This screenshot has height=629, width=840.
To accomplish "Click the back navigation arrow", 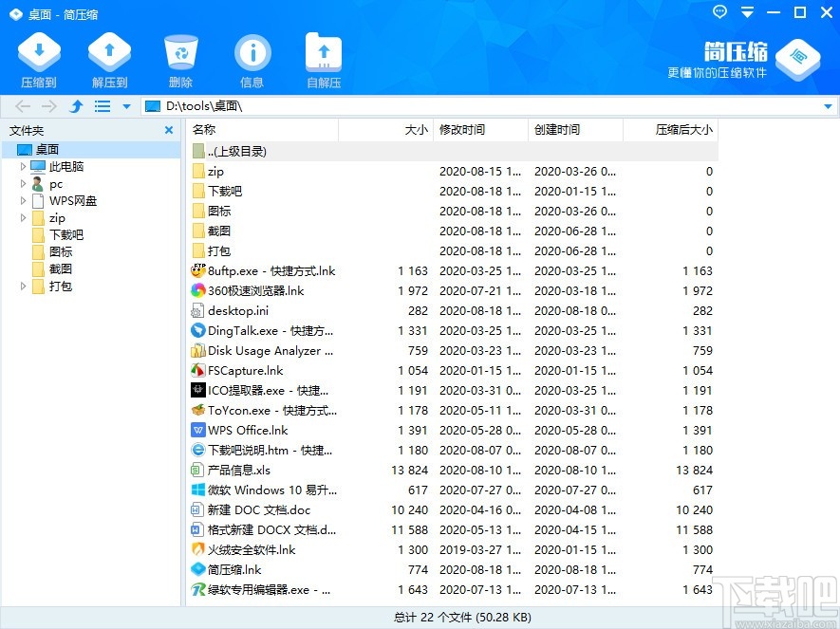I will click(23, 106).
